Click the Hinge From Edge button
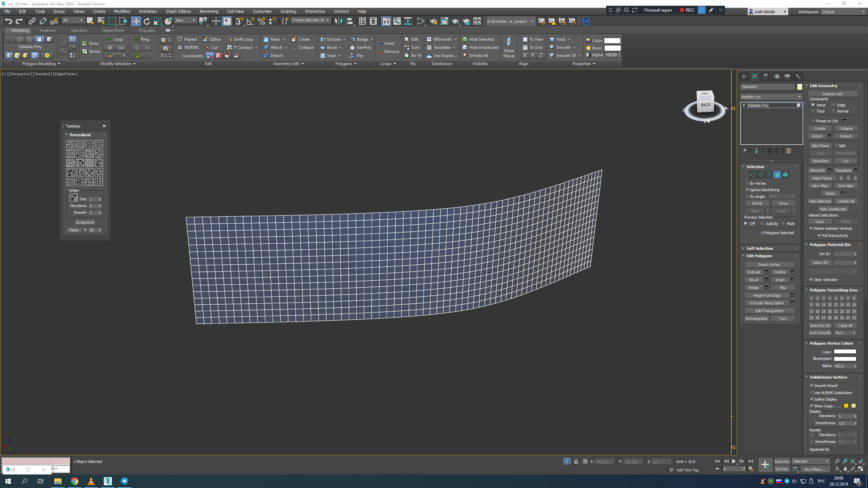 pos(767,296)
